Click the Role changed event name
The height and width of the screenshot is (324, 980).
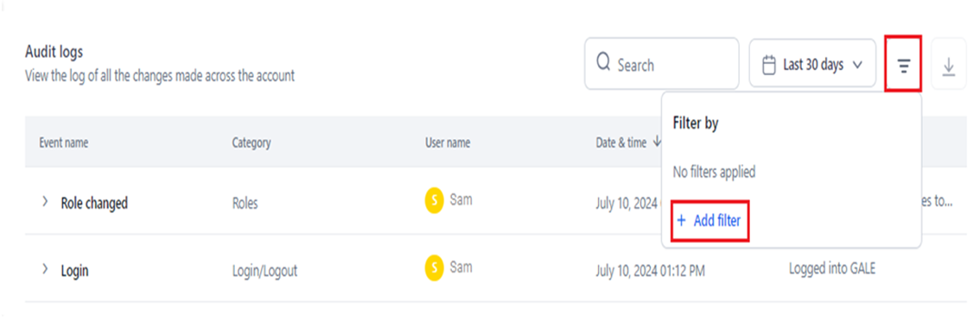pos(94,202)
